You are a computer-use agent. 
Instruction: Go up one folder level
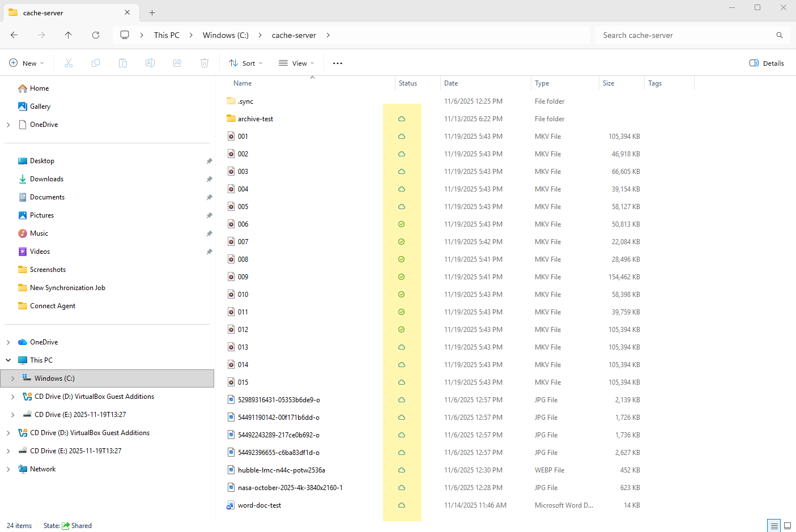[x=69, y=35]
